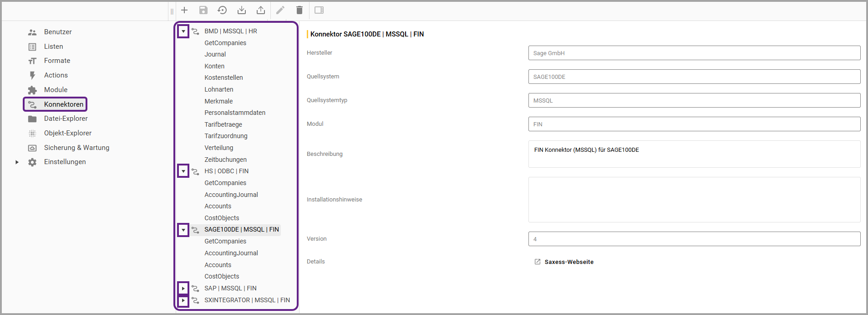Collapse the BMD | MSSQL | HR node
Viewport: 868px width, 315px height.
point(183,31)
